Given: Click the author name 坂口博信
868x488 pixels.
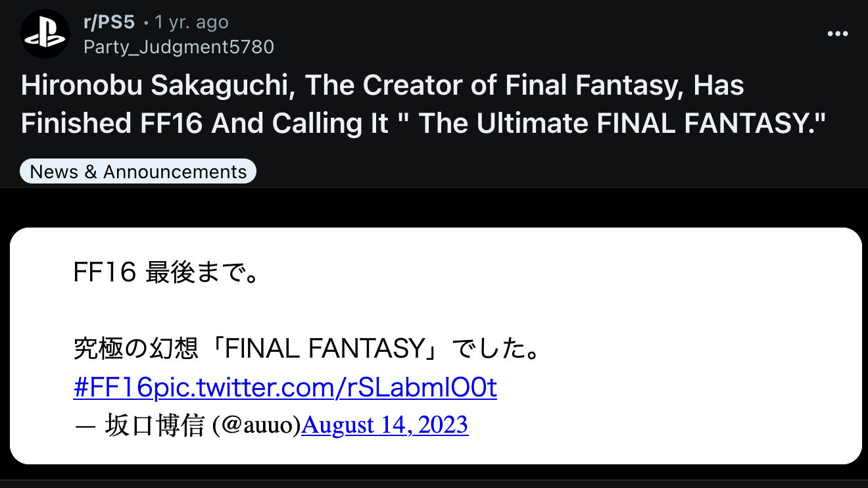Looking at the screenshot, I should click(155, 426).
